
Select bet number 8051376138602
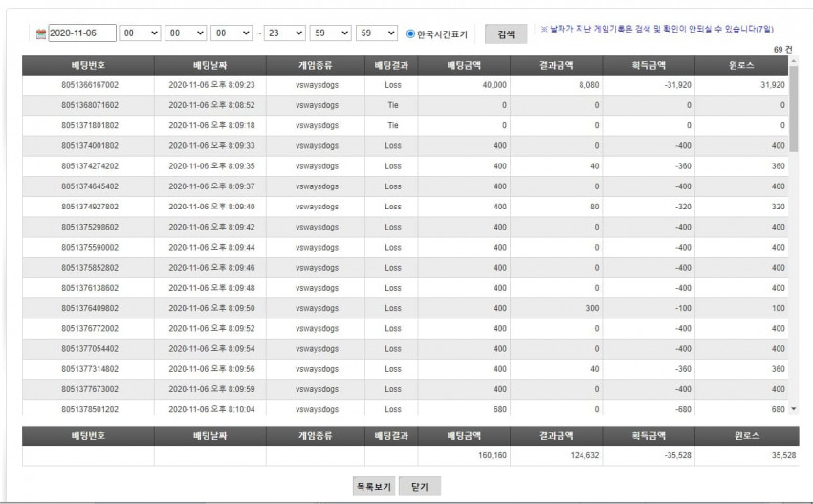[x=90, y=288]
